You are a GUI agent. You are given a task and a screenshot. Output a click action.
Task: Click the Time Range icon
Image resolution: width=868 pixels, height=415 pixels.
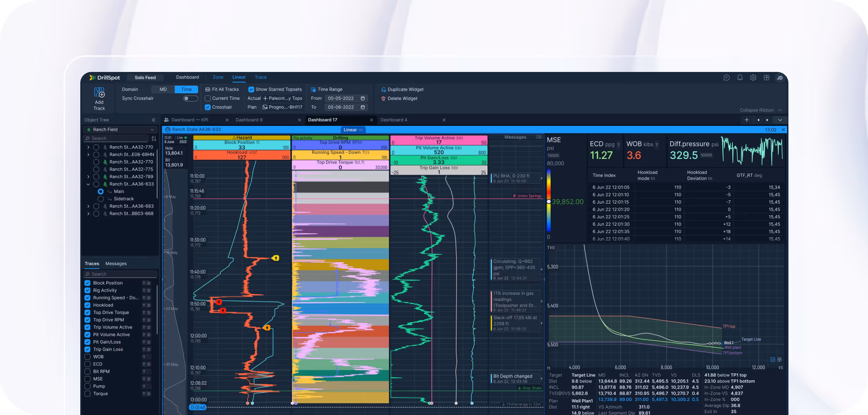313,90
